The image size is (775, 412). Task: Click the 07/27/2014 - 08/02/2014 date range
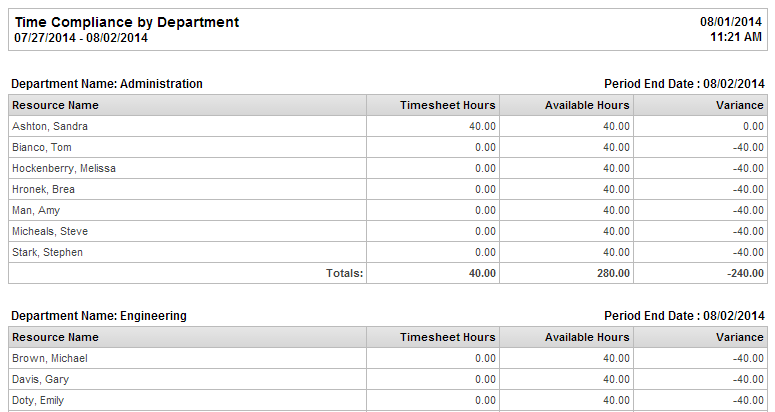(x=81, y=38)
